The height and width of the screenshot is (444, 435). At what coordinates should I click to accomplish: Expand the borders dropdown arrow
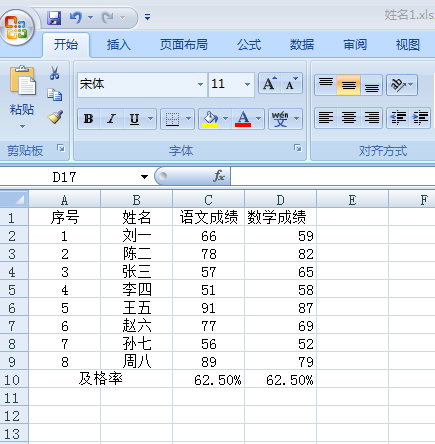(188, 119)
